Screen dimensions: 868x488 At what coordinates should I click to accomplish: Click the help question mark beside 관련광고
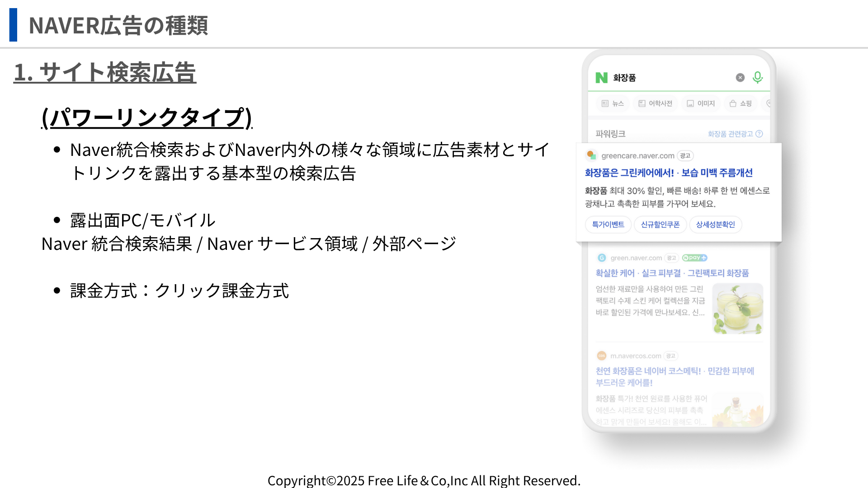tap(759, 134)
